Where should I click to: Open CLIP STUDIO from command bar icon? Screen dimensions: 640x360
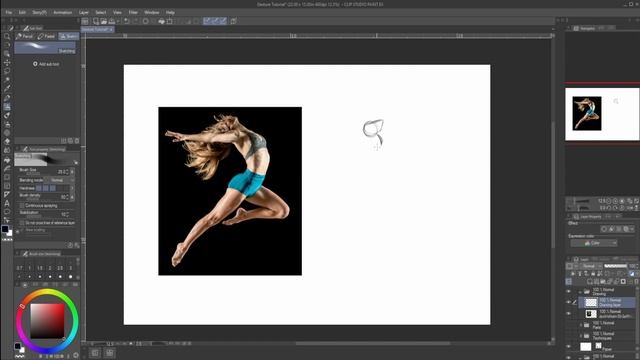click(x=85, y=21)
